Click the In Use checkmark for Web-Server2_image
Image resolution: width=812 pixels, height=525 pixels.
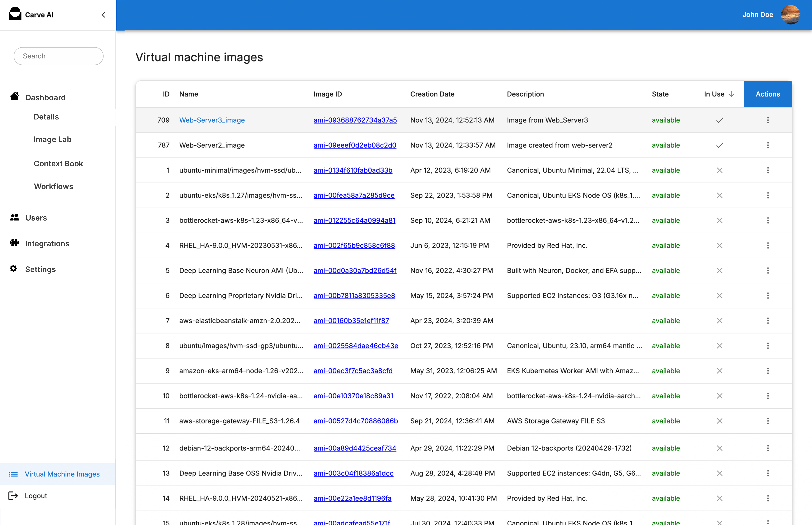719,145
